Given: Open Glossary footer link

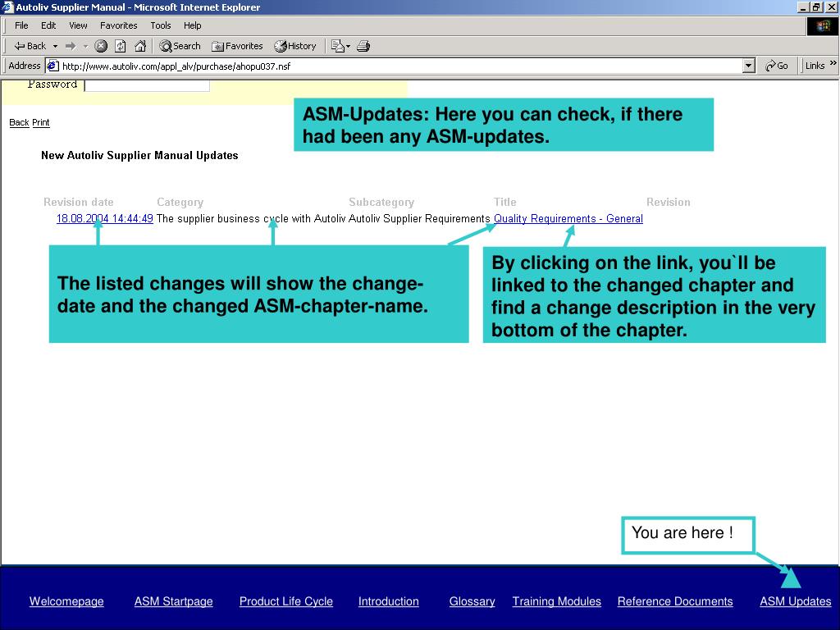Looking at the screenshot, I should coord(472,601).
